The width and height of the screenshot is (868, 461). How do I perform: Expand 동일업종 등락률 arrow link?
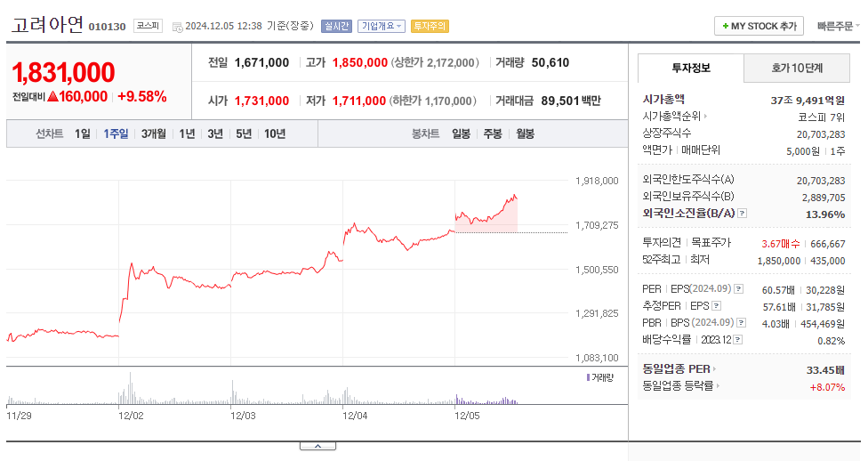[718, 385]
